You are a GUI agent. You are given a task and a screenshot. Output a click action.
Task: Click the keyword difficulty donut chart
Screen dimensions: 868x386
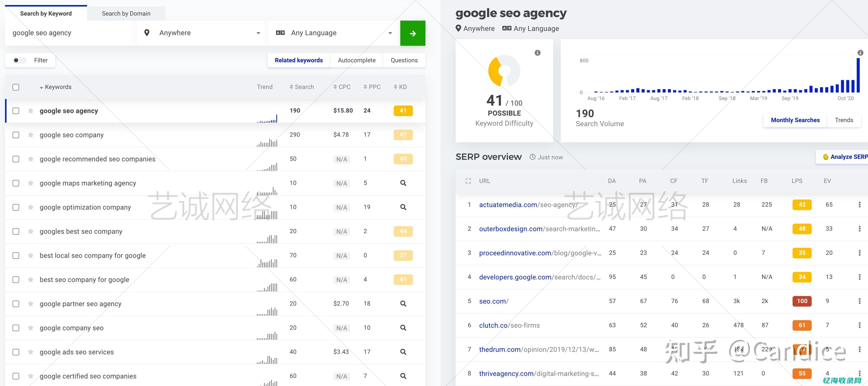tap(504, 71)
